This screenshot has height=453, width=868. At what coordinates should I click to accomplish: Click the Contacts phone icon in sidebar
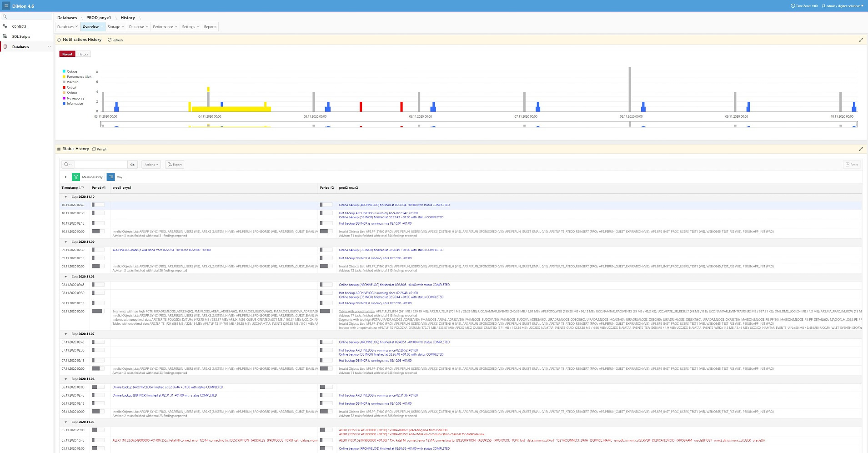(x=5, y=26)
